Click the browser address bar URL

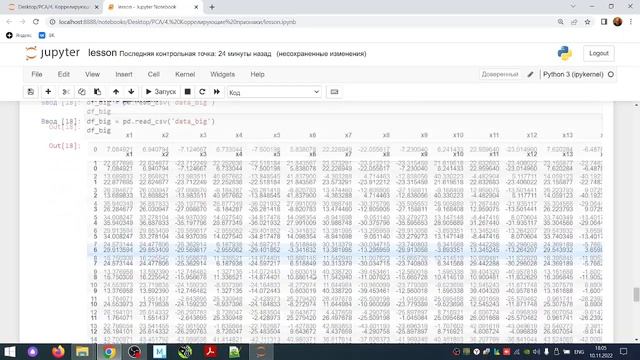178,22
